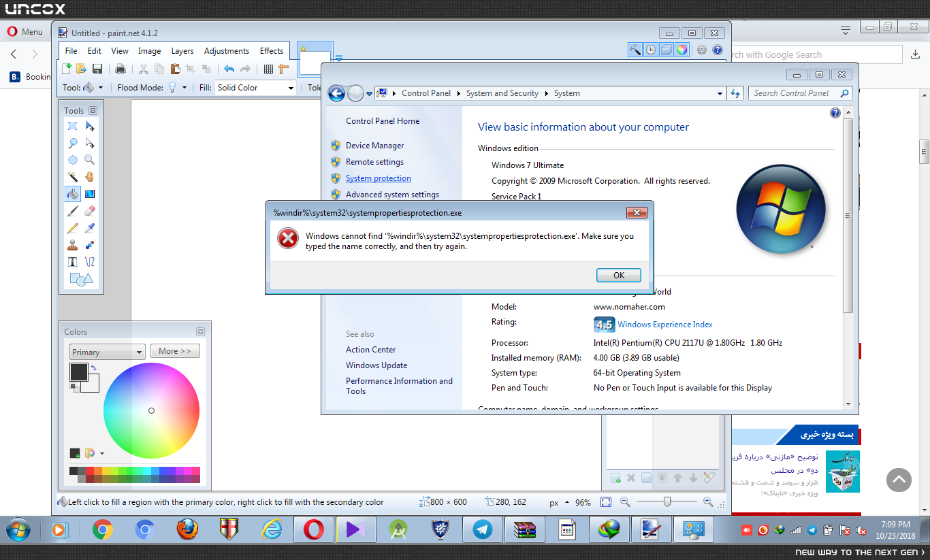The image size is (930, 560).
Task: Select the Line/Curve tool
Action: 90,262
